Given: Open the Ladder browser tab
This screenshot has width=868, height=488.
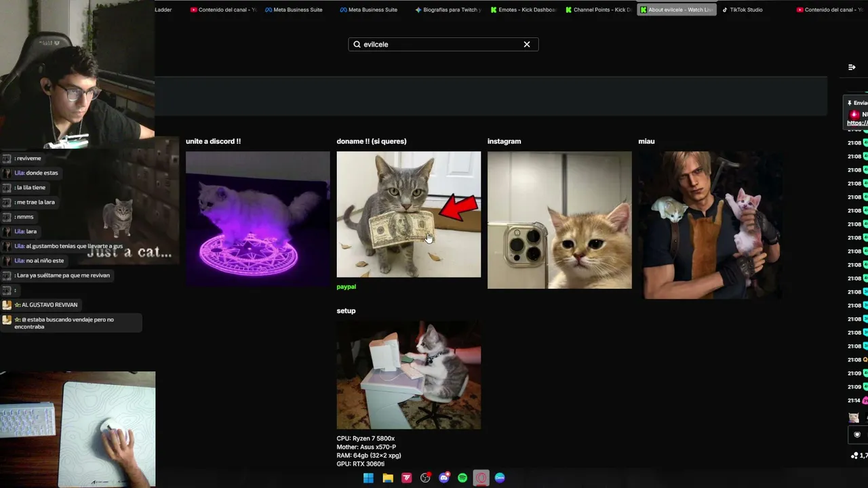Looking at the screenshot, I should (x=163, y=9).
